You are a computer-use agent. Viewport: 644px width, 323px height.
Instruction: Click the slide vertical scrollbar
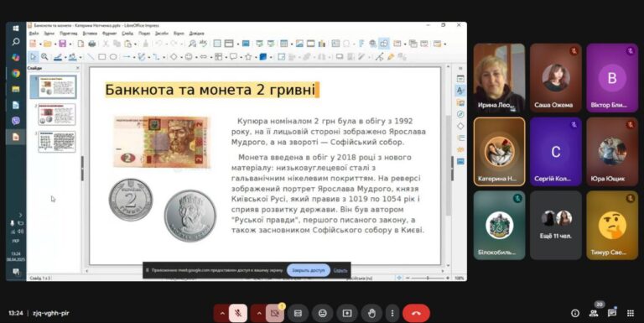click(448, 164)
